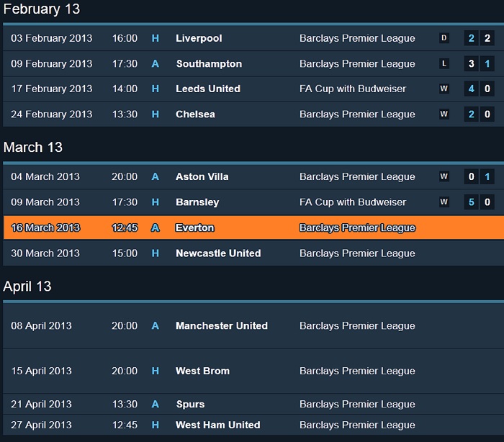Open the Spurs away fixture link
Viewport: 504px width, 442px height.
[190, 405]
